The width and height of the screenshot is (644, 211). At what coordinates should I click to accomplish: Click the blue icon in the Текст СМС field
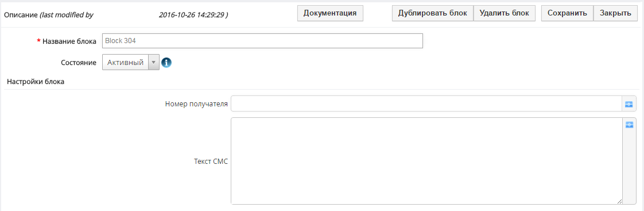pyautogui.click(x=629, y=125)
